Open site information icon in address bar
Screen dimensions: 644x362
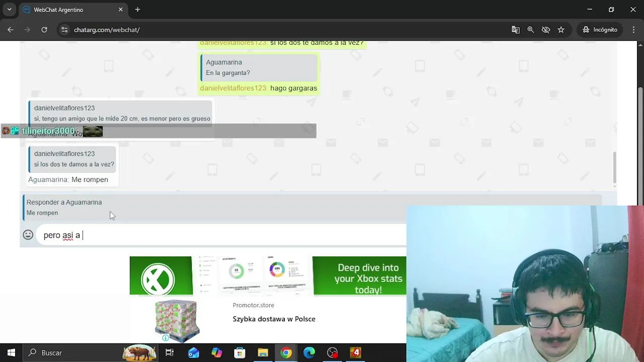(64, 30)
